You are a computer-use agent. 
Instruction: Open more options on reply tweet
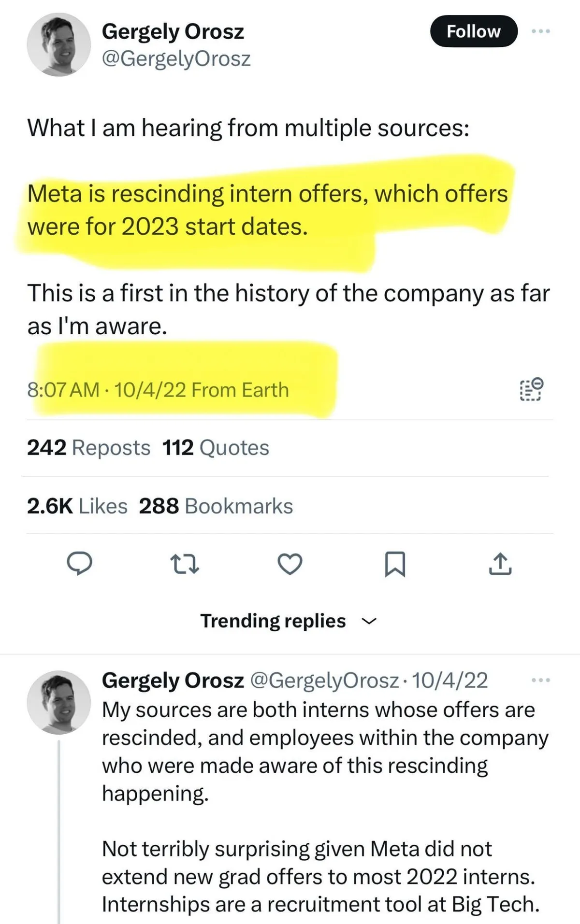click(541, 681)
